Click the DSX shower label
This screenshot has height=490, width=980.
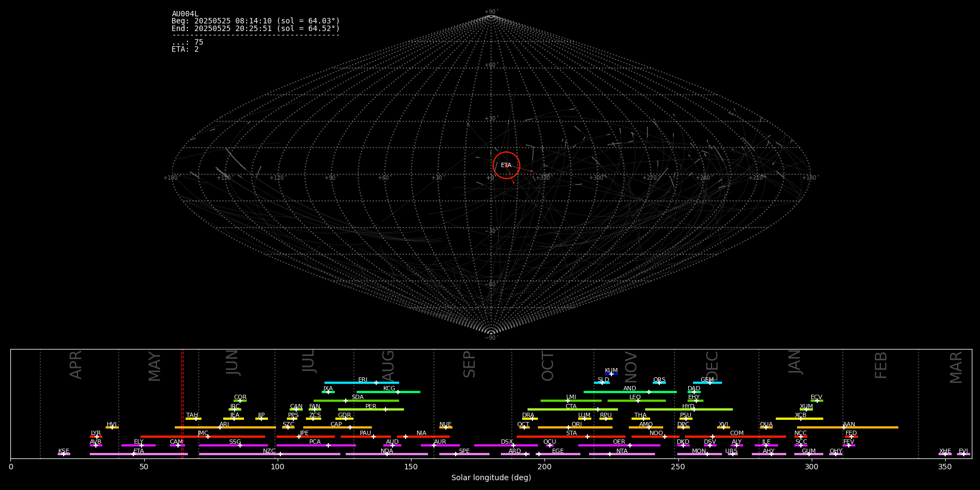(x=507, y=442)
